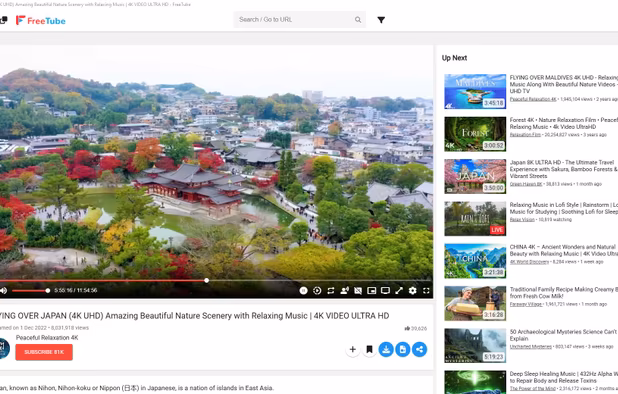Save video with bookmark icon
Image resolution: width=618 pixels, height=394 pixels.
(x=369, y=349)
